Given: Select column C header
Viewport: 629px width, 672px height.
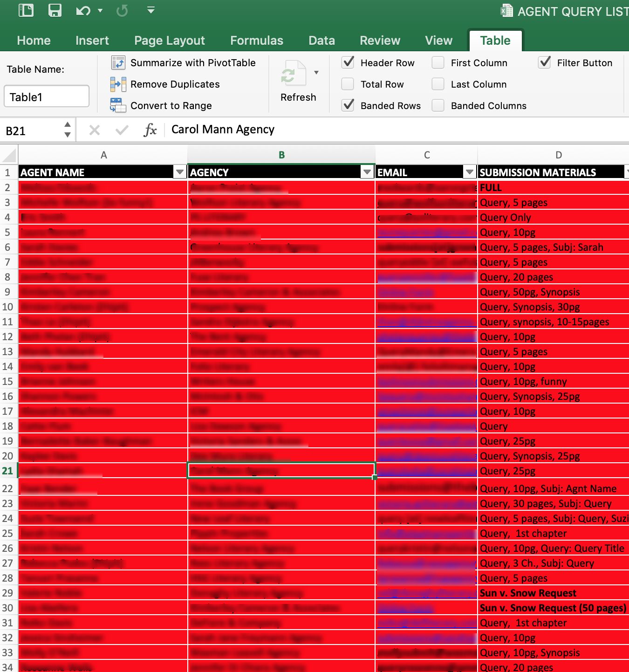Looking at the screenshot, I should (x=427, y=155).
